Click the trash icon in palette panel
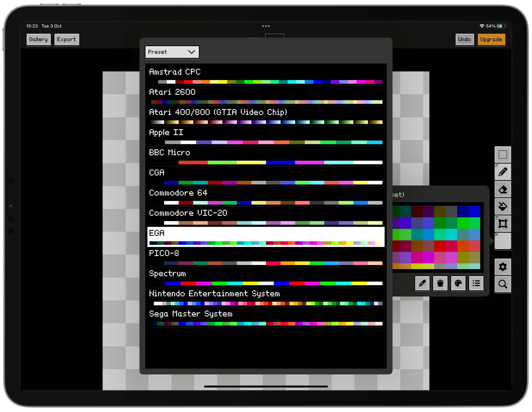Image resolution: width=532 pixels, height=412 pixels. tap(440, 283)
